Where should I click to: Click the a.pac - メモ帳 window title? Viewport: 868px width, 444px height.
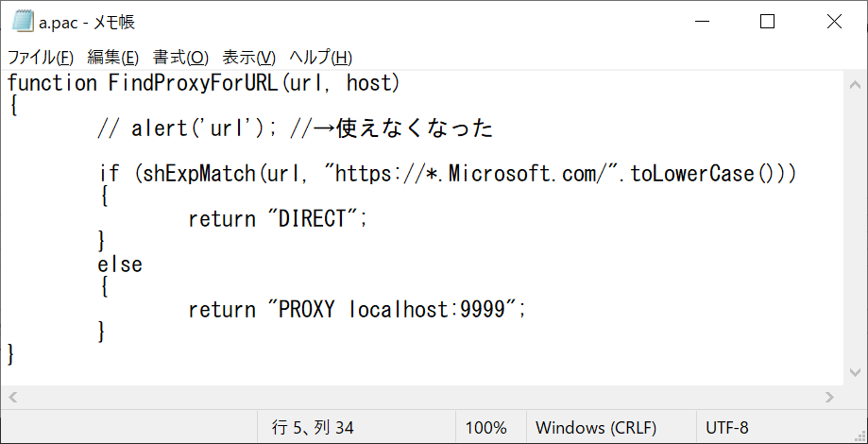click(87, 22)
